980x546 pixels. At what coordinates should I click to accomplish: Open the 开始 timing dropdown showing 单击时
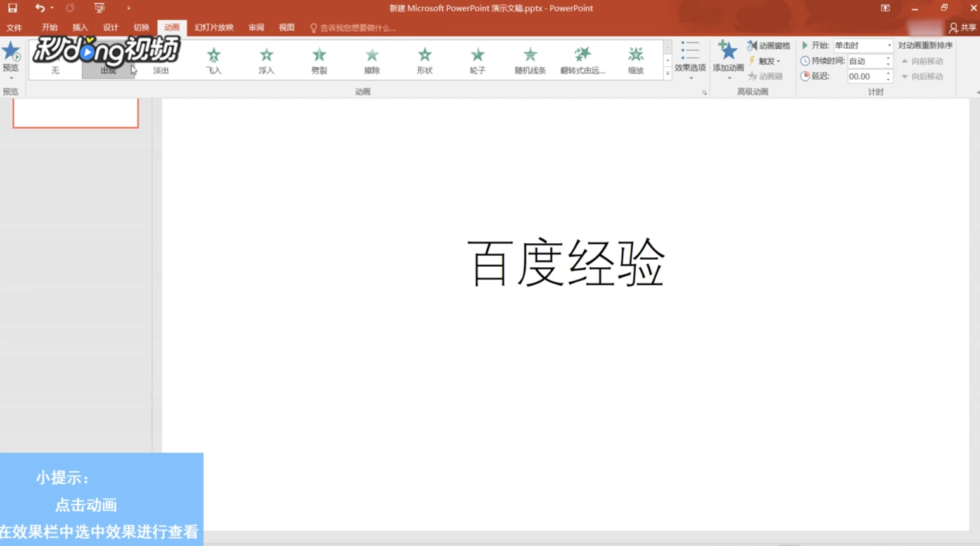[863, 46]
